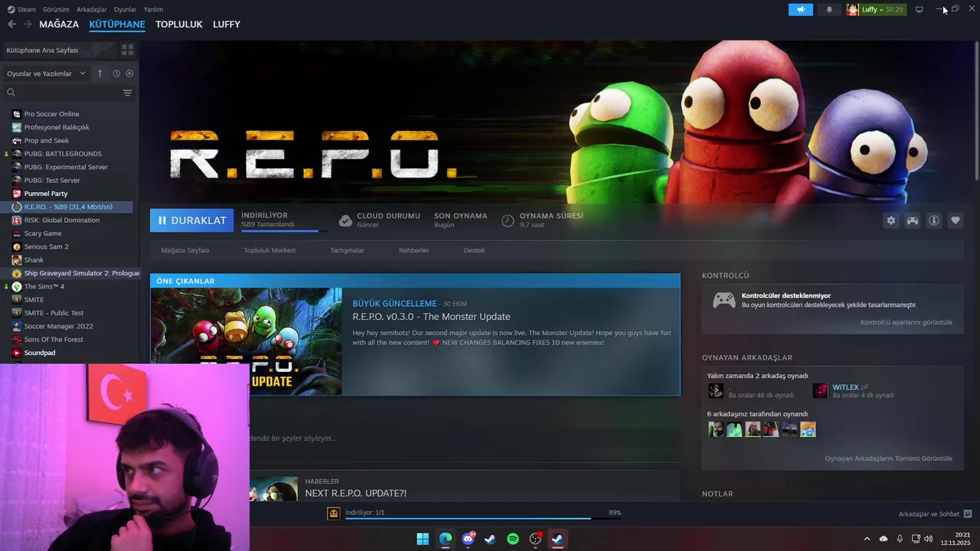Open the Yardım menu
The height and width of the screenshot is (551, 980).
tap(153, 9)
